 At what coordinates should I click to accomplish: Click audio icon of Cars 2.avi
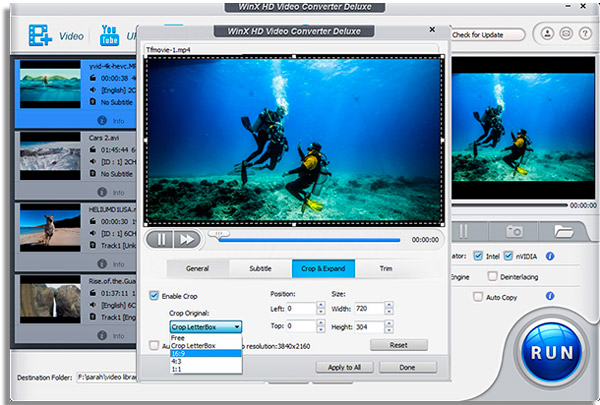click(93, 162)
